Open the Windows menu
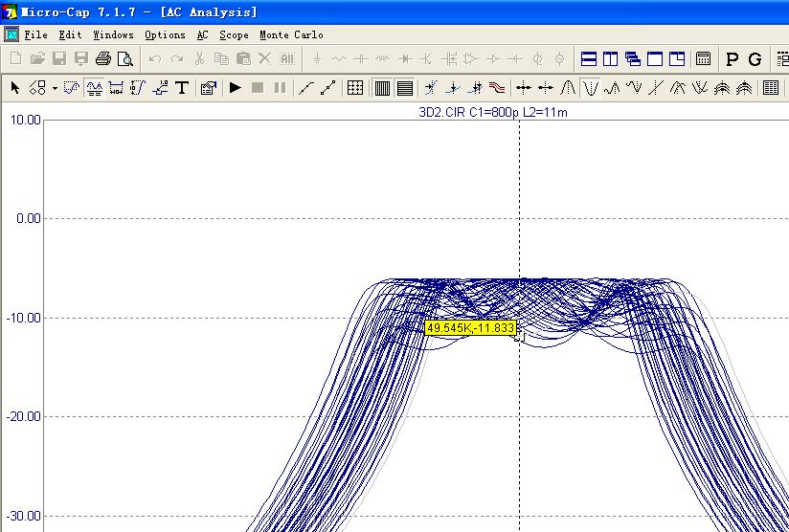The width and height of the screenshot is (789, 532). [x=113, y=34]
